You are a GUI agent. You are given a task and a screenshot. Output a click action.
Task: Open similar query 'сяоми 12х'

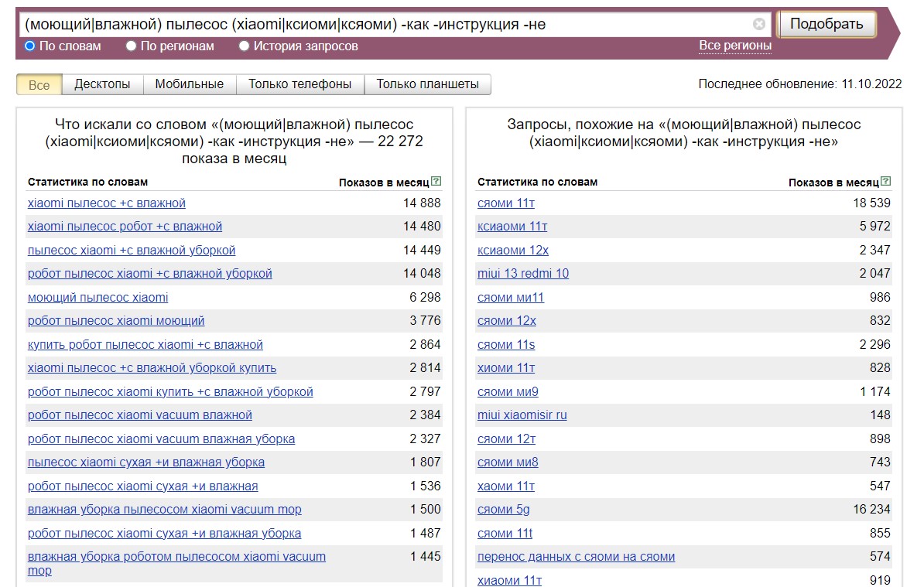[507, 321]
